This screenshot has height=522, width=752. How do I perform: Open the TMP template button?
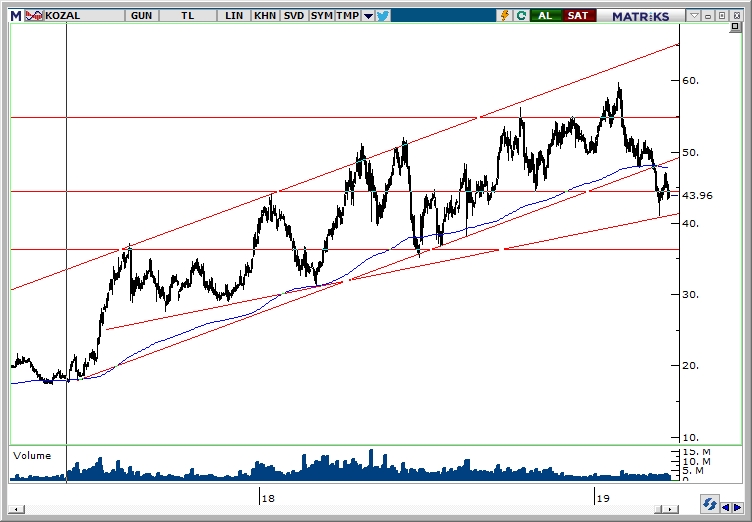347,16
